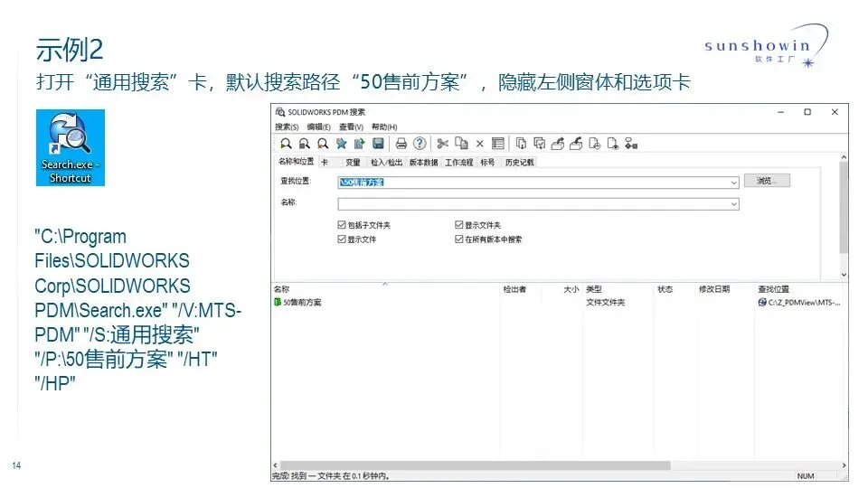The height and width of the screenshot is (488, 868).
Task: Click the Copy icon in toolbar
Action: [x=461, y=144]
